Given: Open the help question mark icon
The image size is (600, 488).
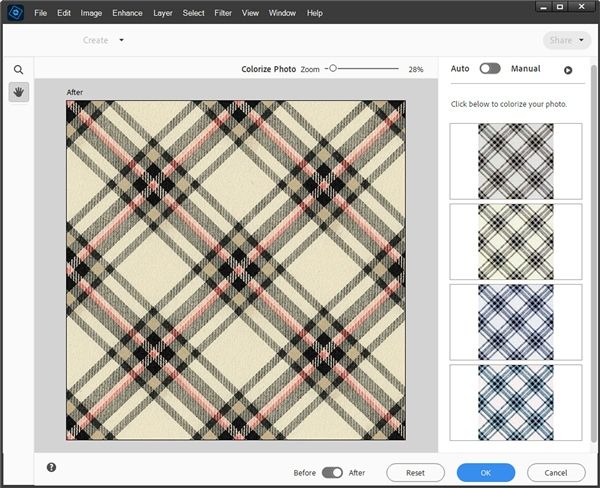Looking at the screenshot, I should (51, 467).
